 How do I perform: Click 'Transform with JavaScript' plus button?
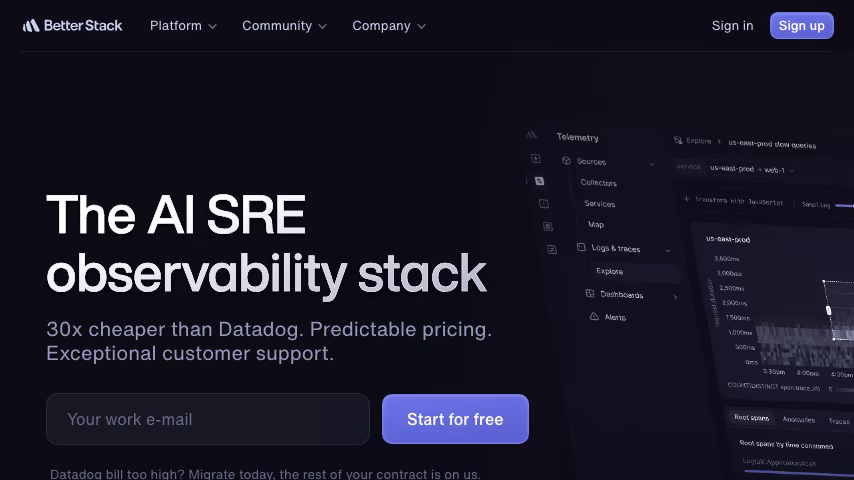click(x=686, y=199)
